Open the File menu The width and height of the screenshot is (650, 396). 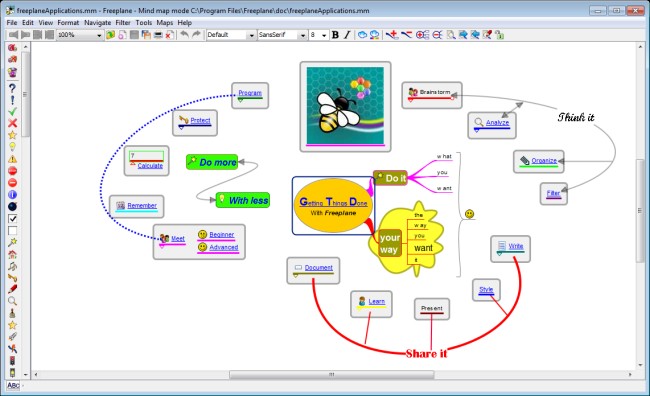(x=12, y=23)
